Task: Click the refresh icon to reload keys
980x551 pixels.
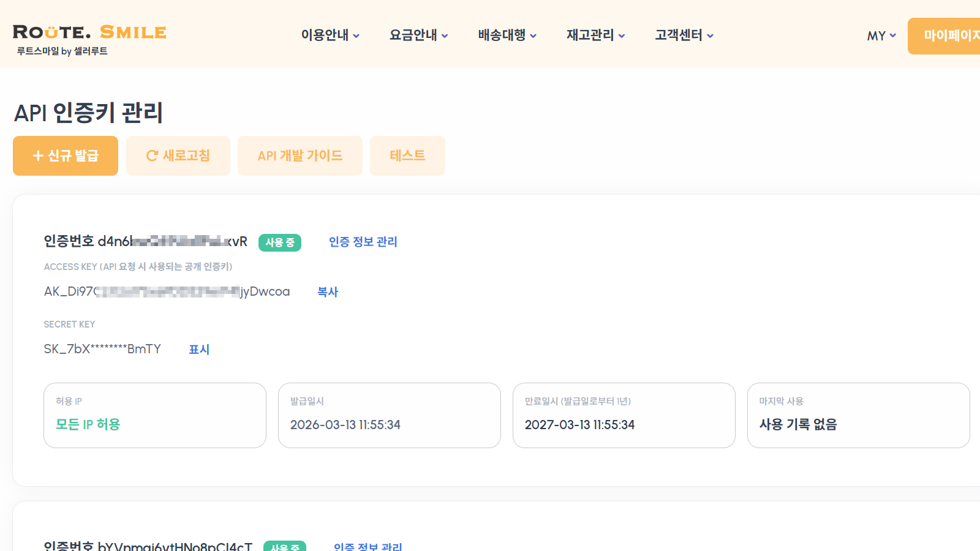Action: click(153, 156)
